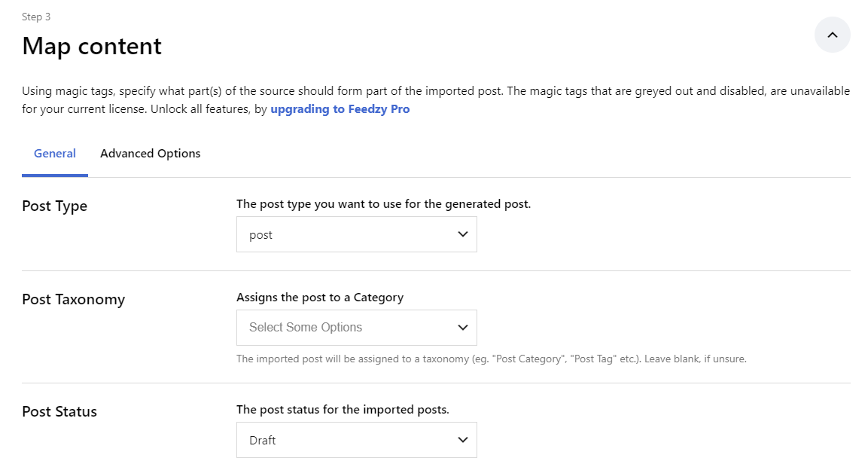Viewport: 868px width, 461px height.
Task: Click the Step 3 label
Action: pos(36,16)
